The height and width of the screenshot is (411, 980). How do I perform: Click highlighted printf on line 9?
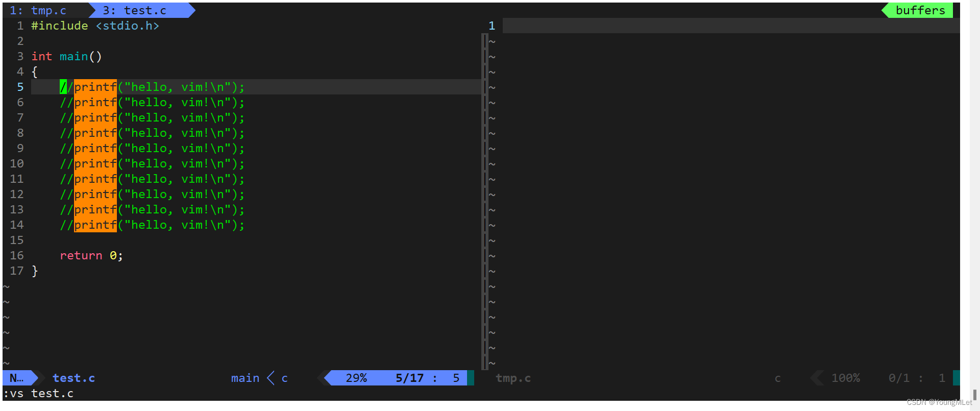tap(95, 148)
